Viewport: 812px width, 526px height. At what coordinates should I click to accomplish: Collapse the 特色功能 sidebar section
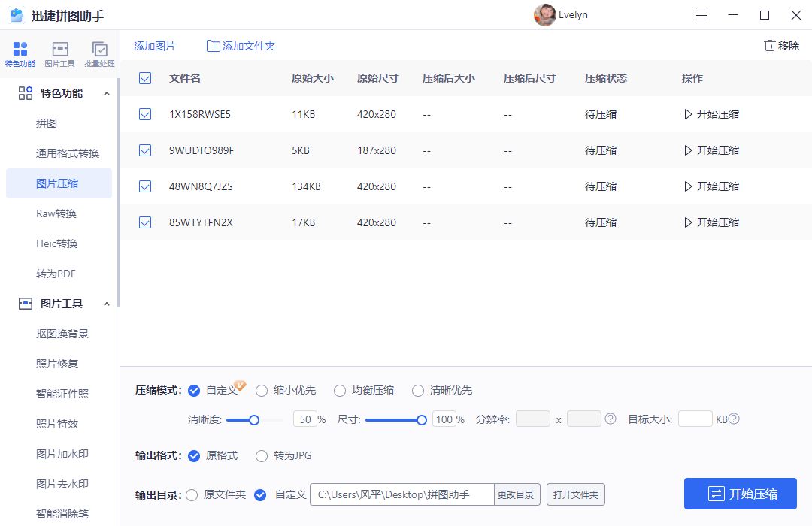pyautogui.click(x=108, y=93)
